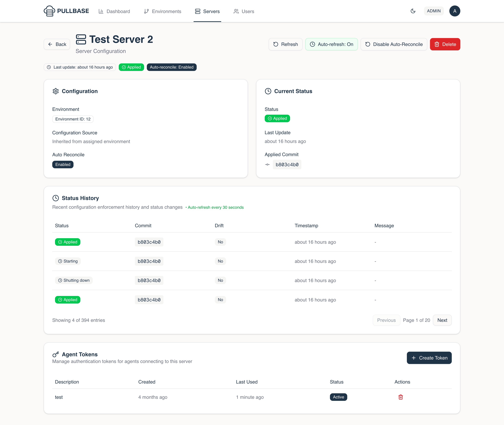Click the commit icon beside b803c4b0
This screenshot has height=425, width=504.
click(x=268, y=164)
